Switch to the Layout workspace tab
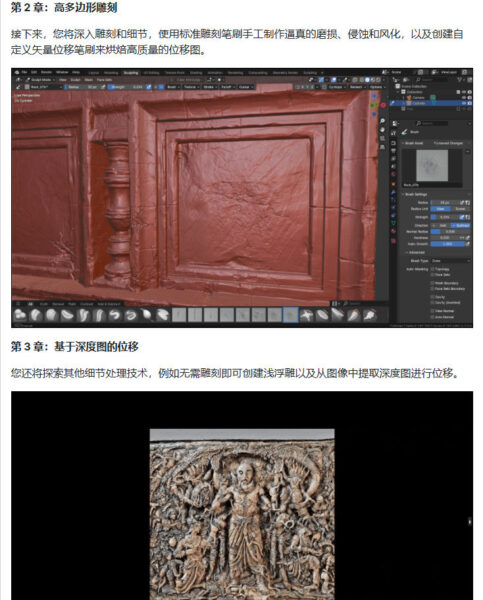The height and width of the screenshot is (600, 483). (93, 72)
